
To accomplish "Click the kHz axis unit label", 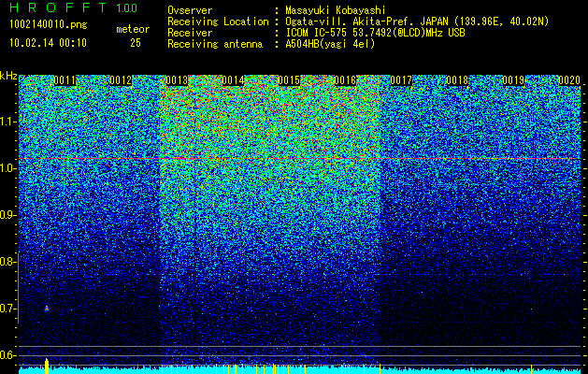I will click(8, 76).
